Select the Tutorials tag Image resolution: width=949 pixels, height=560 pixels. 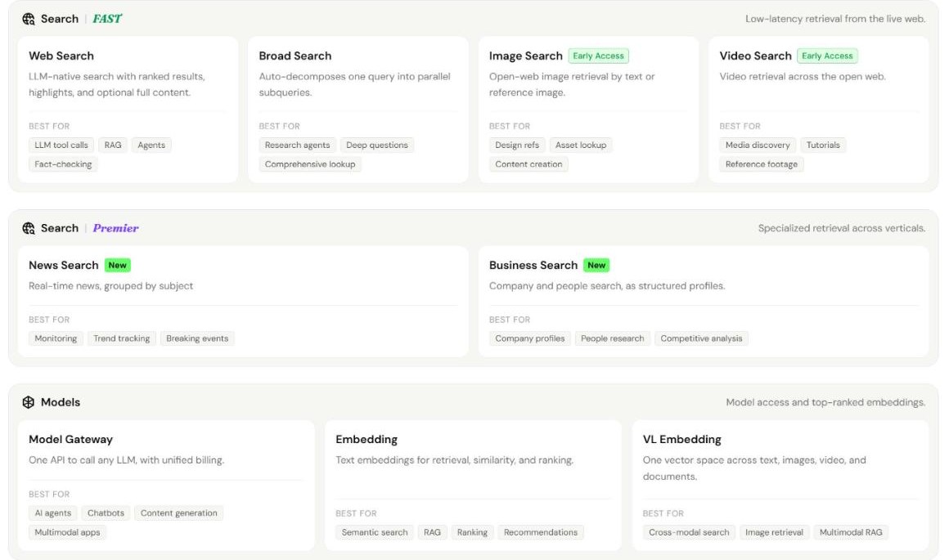[823, 146]
